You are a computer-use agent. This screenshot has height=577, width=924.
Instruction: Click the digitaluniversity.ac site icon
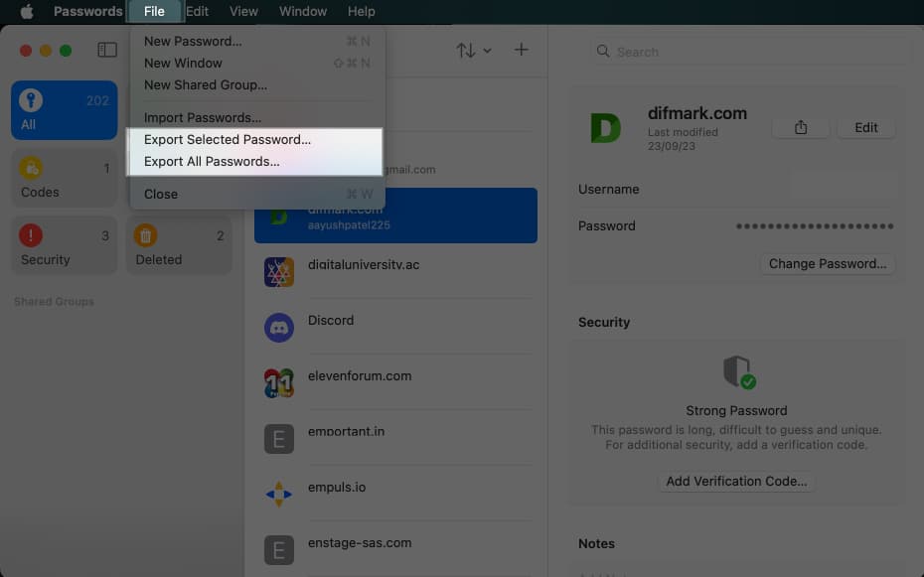(x=279, y=272)
